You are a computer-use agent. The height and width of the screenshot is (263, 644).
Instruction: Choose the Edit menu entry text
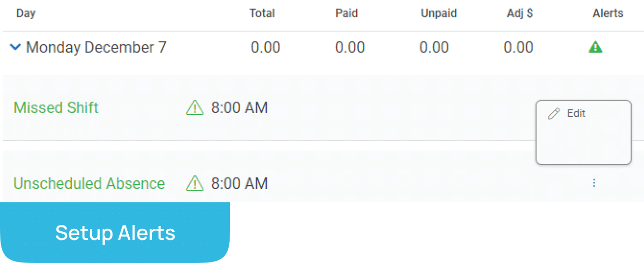pyautogui.click(x=576, y=114)
